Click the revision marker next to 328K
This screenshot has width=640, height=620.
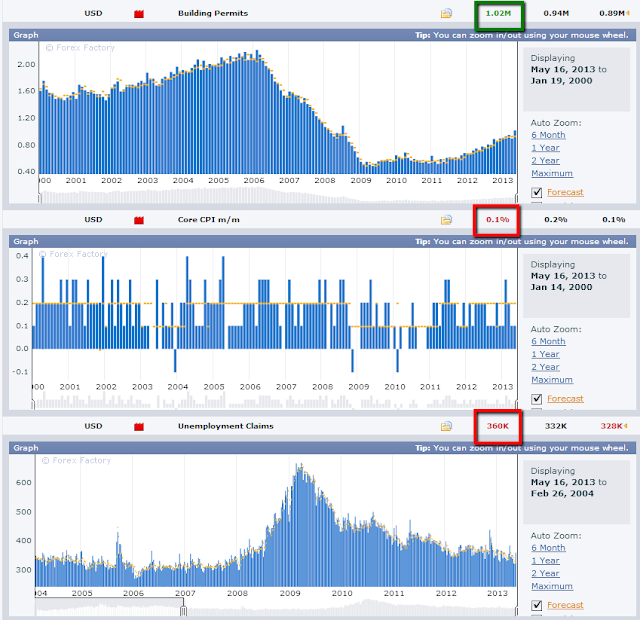(625, 426)
